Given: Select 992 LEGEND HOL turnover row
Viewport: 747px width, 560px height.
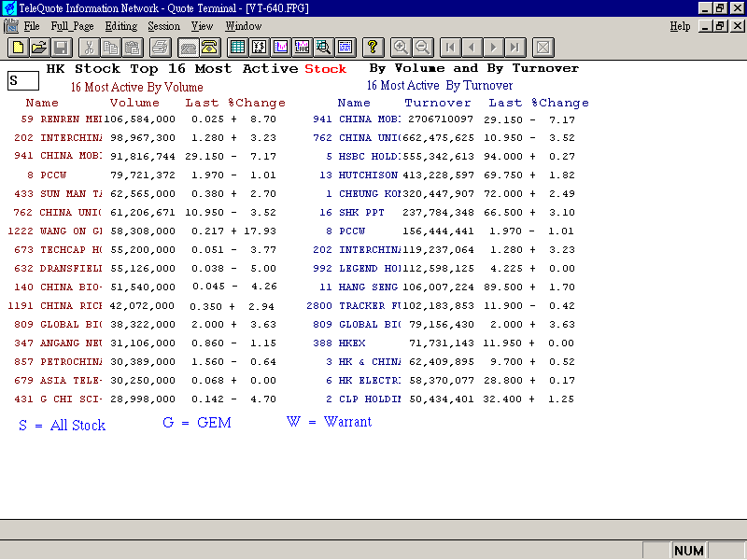Looking at the screenshot, I should (444, 269).
